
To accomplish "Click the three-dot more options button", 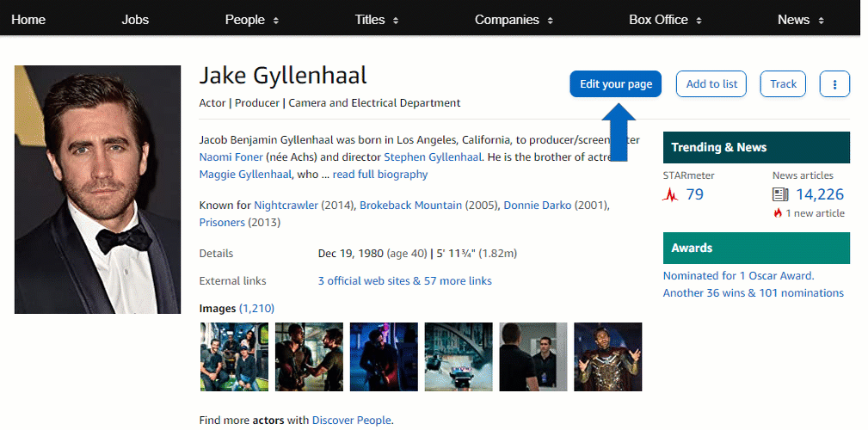I will pos(834,84).
